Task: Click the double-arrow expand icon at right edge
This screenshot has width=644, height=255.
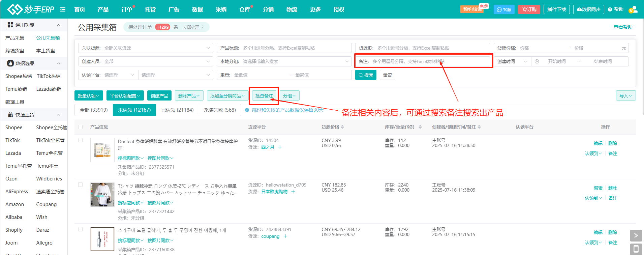Action: pyautogui.click(x=636, y=235)
